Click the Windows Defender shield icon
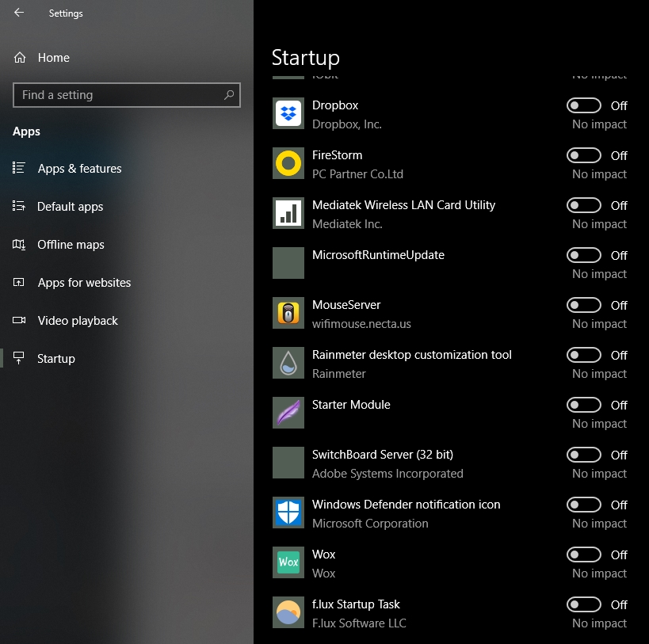Image resolution: width=649 pixels, height=644 pixels. pyautogui.click(x=288, y=513)
